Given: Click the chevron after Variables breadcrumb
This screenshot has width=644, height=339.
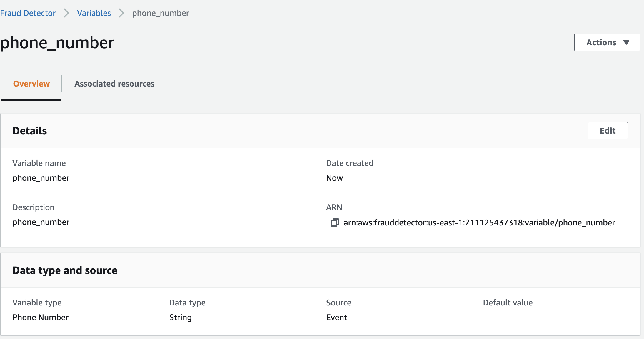Looking at the screenshot, I should (x=121, y=13).
